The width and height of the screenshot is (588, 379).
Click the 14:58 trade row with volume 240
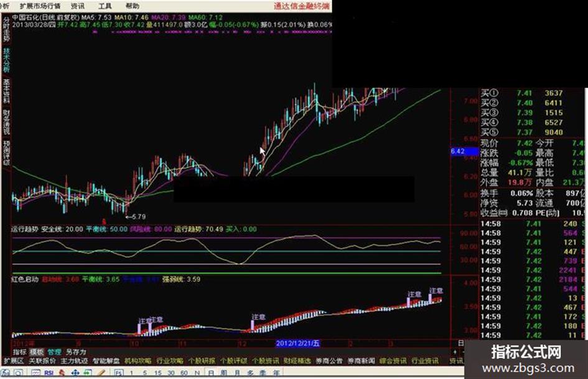tap(533, 223)
